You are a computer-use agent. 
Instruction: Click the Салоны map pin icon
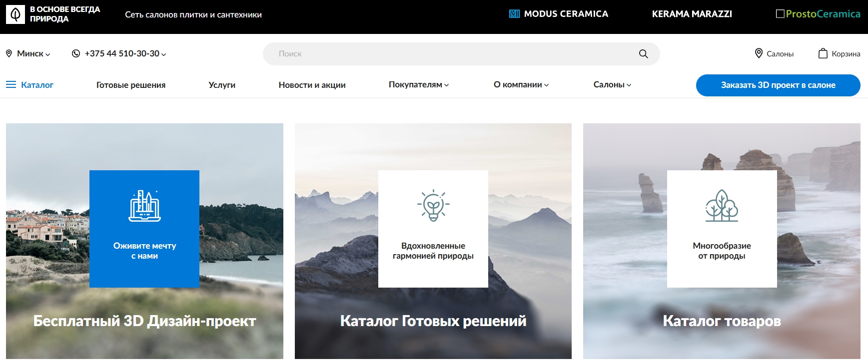759,53
